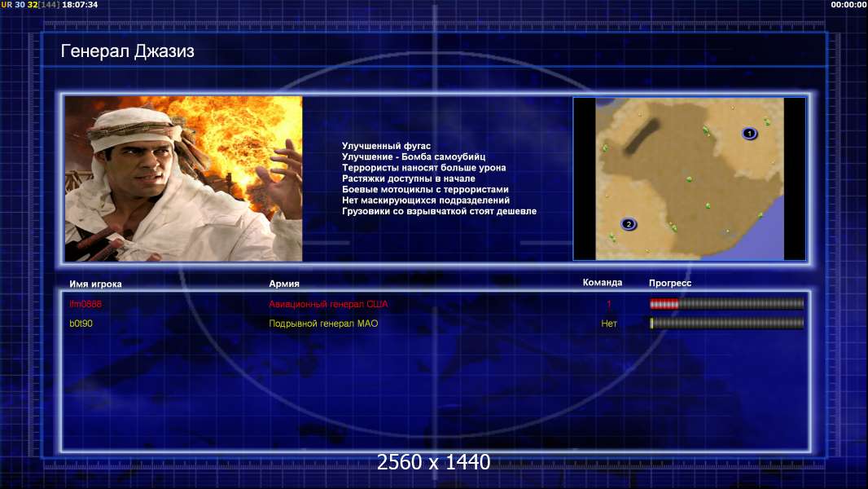Click the team number 1 for lfm0888
Viewport: 868px width, 489px height.
pyautogui.click(x=609, y=304)
